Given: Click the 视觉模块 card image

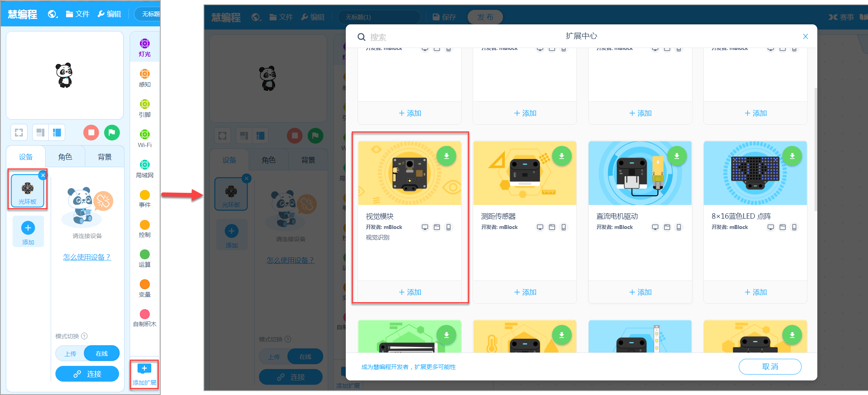Looking at the screenshot, I should (x=410, y=173).
